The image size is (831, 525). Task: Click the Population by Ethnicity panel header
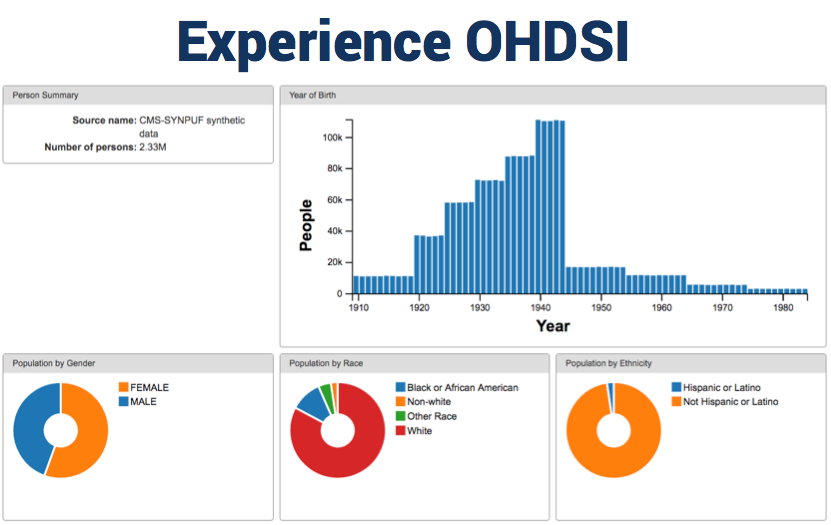tap(691, 363)
